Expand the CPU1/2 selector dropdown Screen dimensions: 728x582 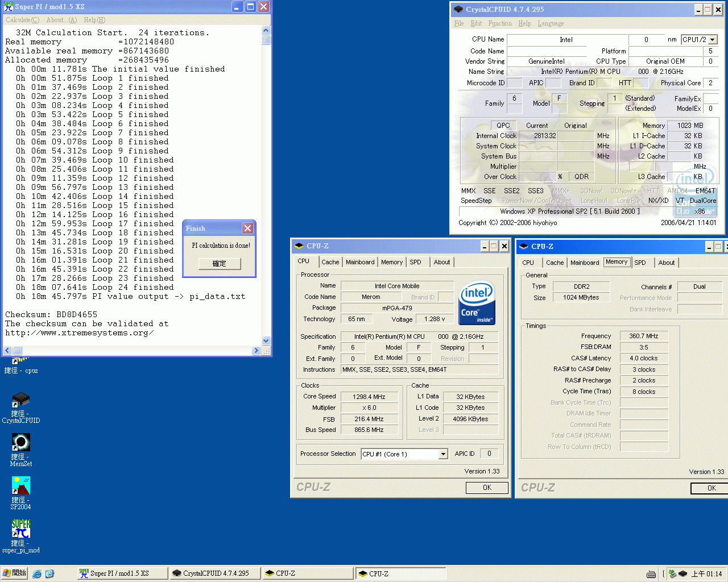click(713, 40)
